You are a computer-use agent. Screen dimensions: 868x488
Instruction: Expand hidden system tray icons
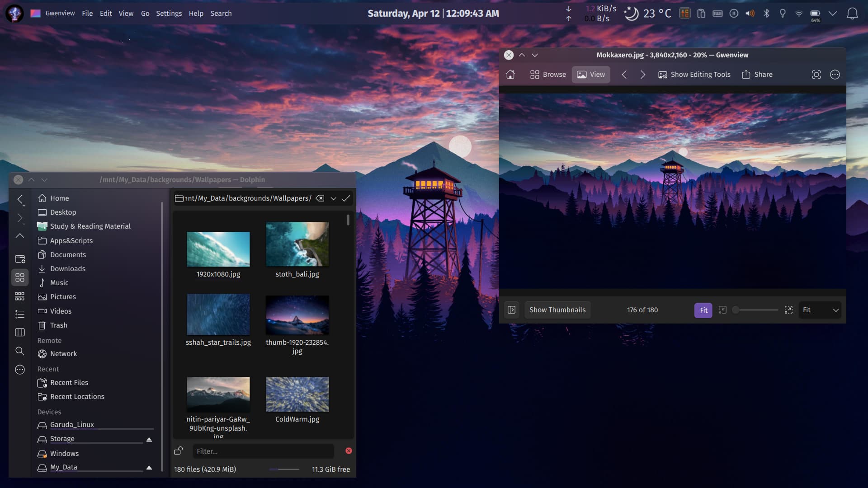click(x=832, y=14)
